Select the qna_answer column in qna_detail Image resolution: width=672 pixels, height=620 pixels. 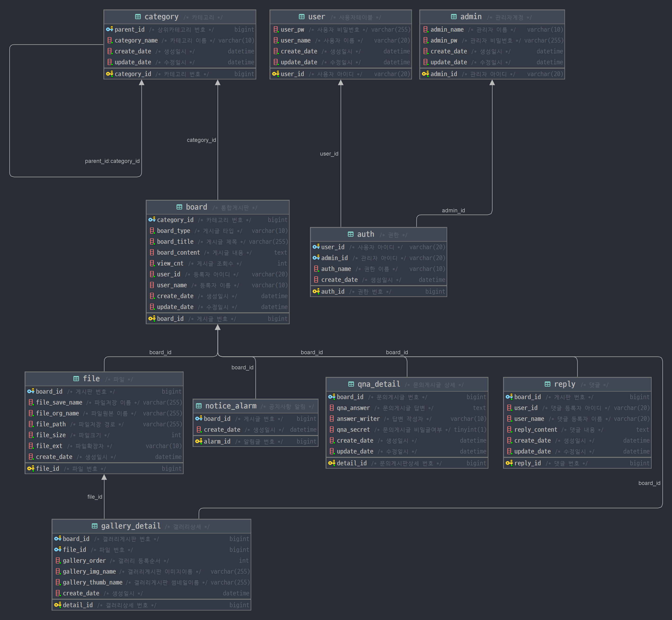click(353, 408)
